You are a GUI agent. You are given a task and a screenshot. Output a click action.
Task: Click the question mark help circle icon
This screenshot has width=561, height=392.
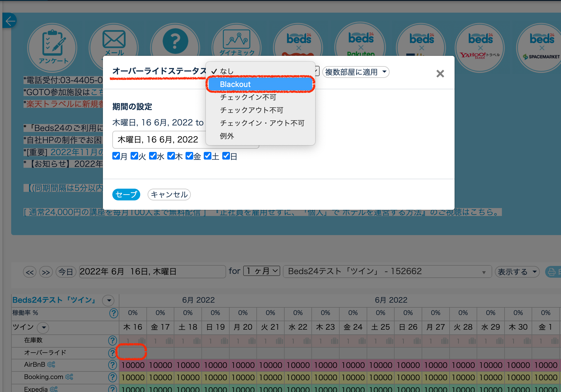tap(175, 41)
